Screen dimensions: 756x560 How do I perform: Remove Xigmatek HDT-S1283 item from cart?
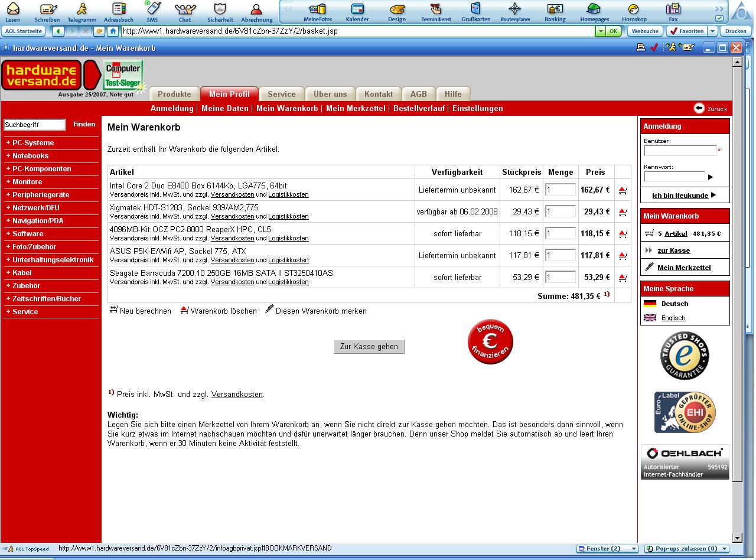tap(623, 212)
